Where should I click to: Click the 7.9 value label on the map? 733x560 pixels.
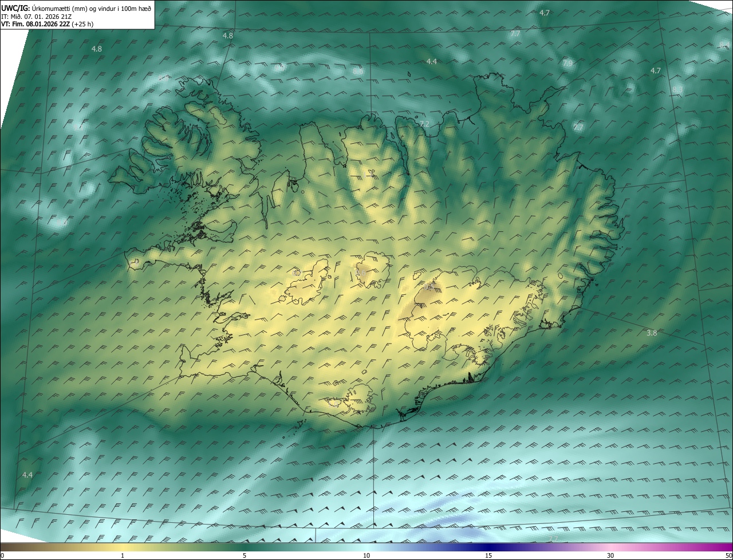pyautogui.click(x=567, y=63)
